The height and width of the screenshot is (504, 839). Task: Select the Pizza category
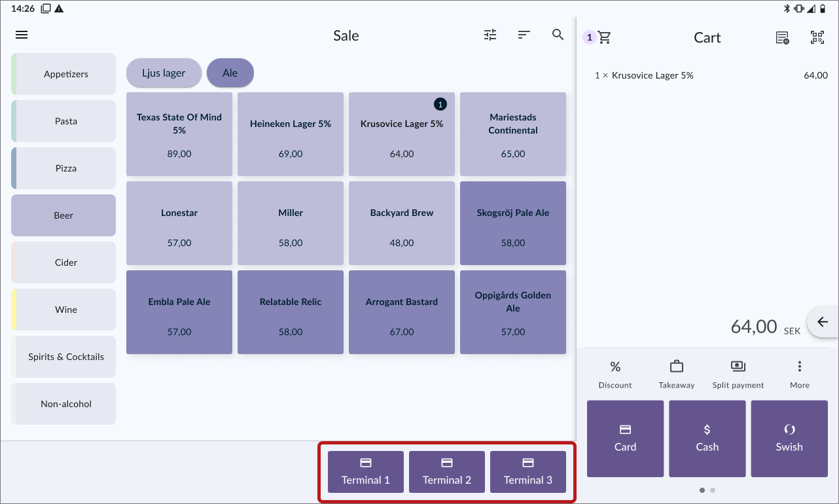[63, 168]
